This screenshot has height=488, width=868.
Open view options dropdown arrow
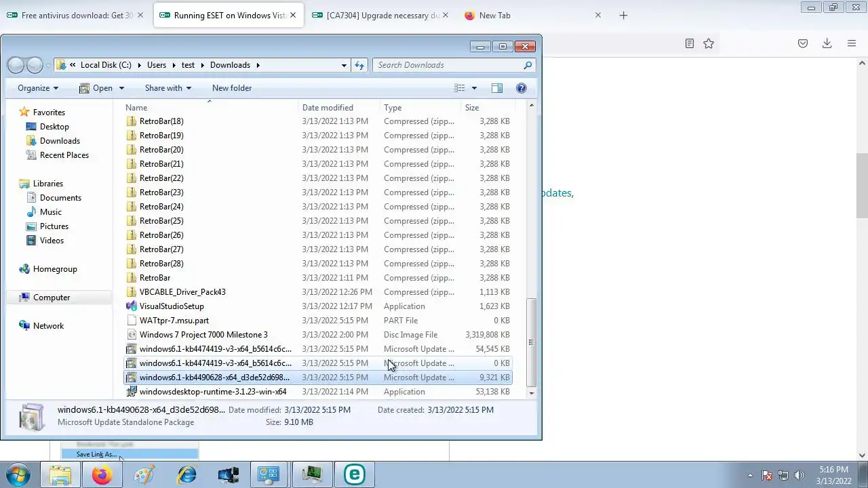tap(474, 88)
